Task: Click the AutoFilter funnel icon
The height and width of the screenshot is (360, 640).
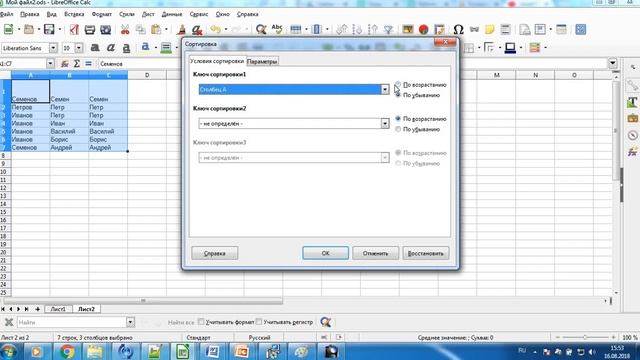Action: point(388,29)
